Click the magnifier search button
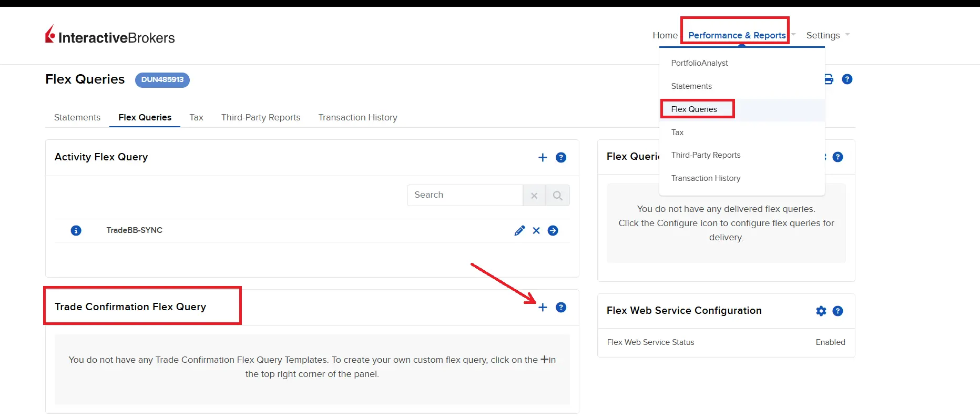This screenshot has height=418, width=980. pos(557,196)
